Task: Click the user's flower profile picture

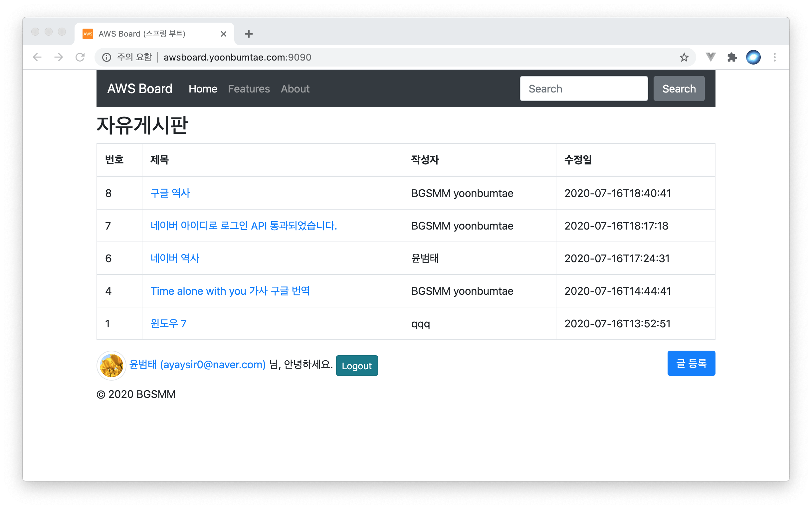Action: pyautogui.click(x=111, y=366)
